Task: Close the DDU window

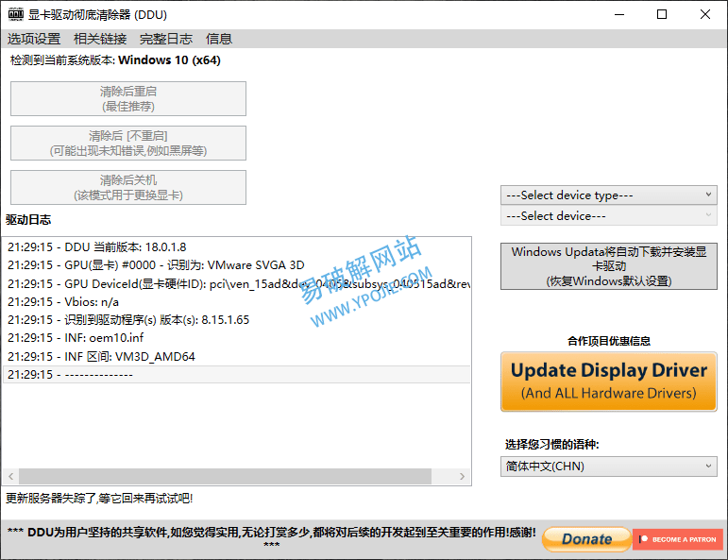Action: (704, 14)
